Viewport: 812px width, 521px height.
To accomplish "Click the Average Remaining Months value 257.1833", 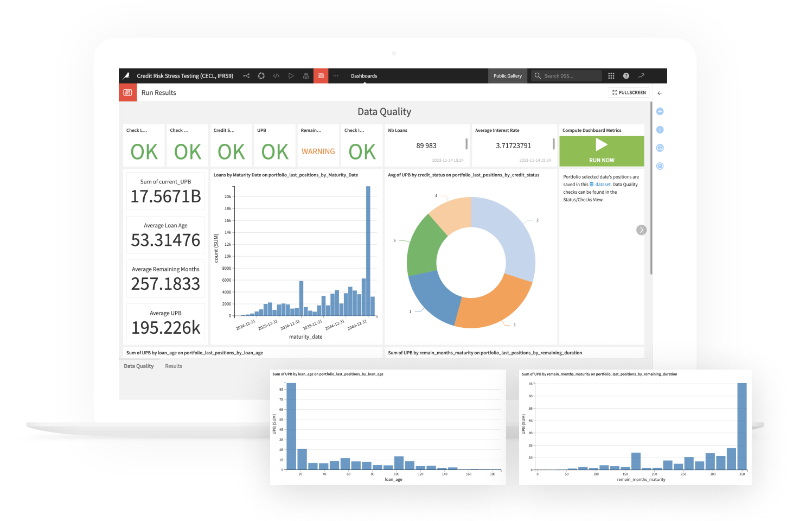I will (166, 284).
